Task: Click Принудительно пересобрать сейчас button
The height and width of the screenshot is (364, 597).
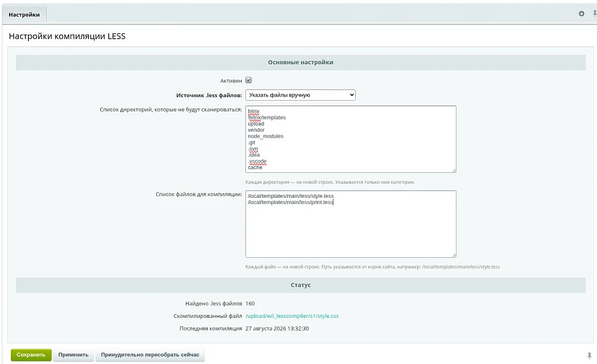Action: 150,355
